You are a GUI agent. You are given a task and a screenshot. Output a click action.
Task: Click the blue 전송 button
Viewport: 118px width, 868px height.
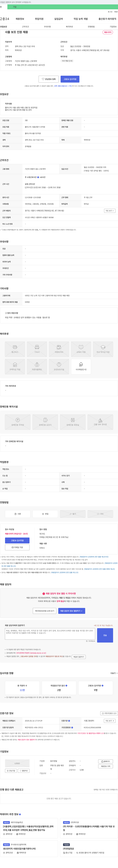[105, 635]
